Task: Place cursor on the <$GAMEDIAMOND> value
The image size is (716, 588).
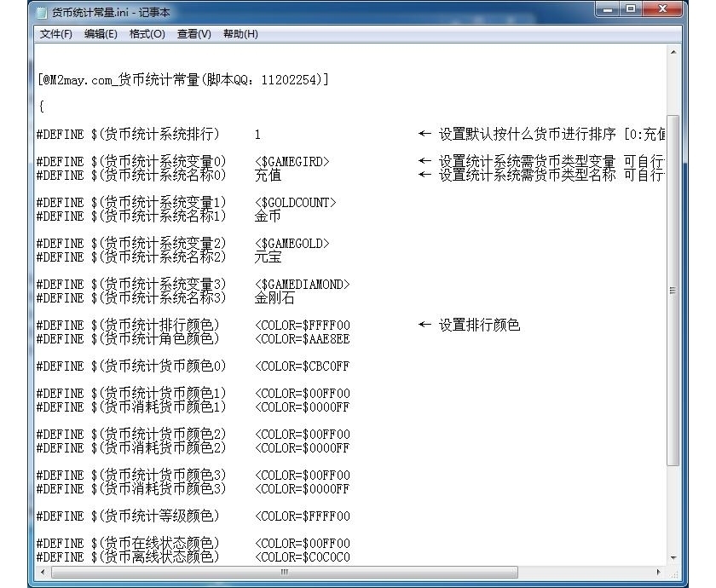Action: tap(302, 285)
